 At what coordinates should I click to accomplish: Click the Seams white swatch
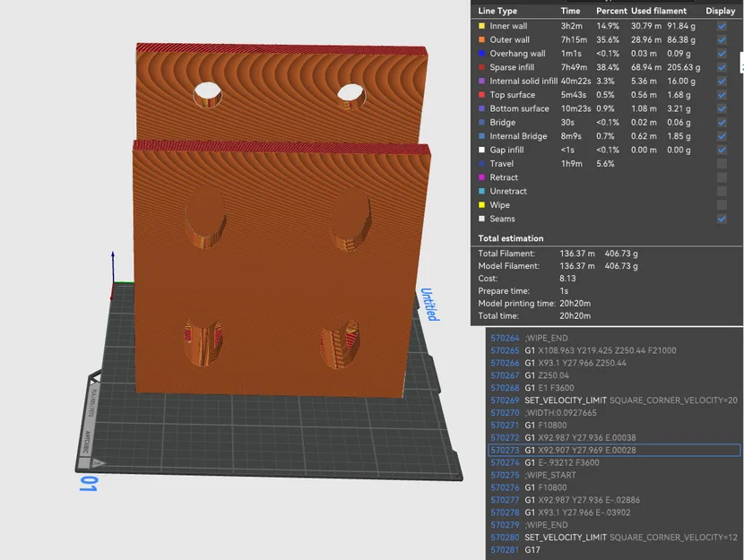pyautogui.click(x=481, y=219)
